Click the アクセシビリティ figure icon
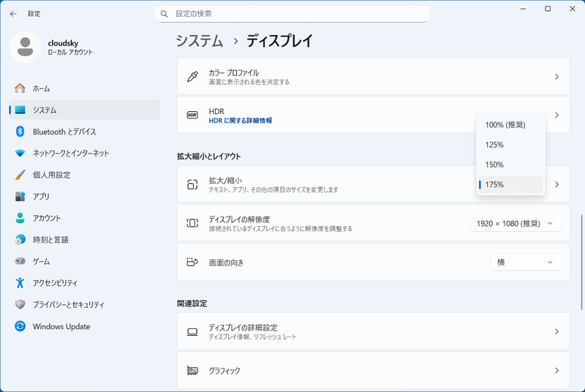This screenshot has width=585, height=392. [20, 283]
